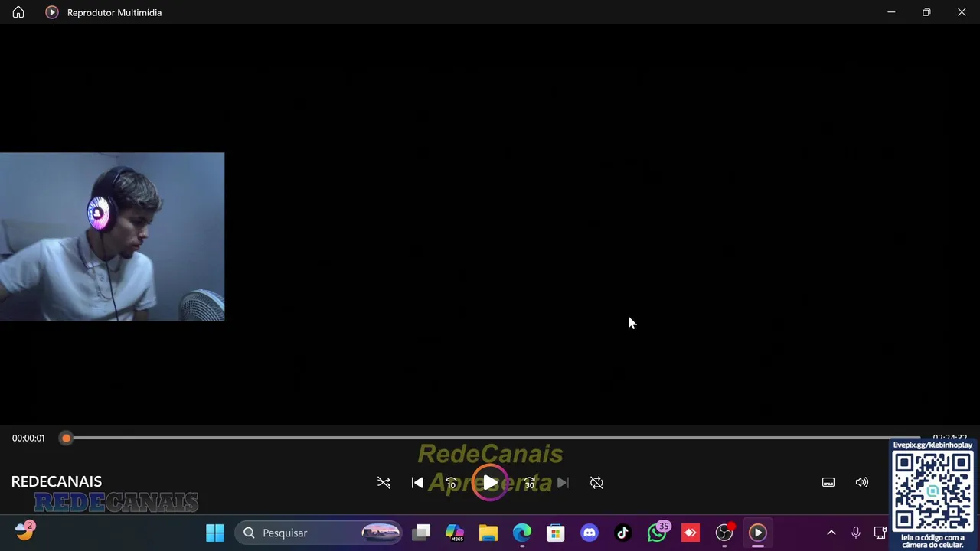This screenshot has height=551, width=980.
Task: Toggle shuffle mode on
Action: [384, 483]
